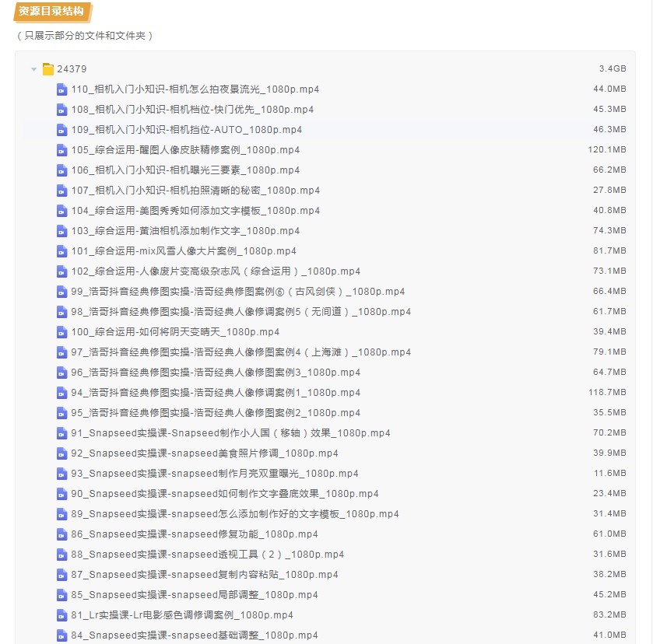Click the file icon for 86 snapseed修复功能

coord(61,534)
